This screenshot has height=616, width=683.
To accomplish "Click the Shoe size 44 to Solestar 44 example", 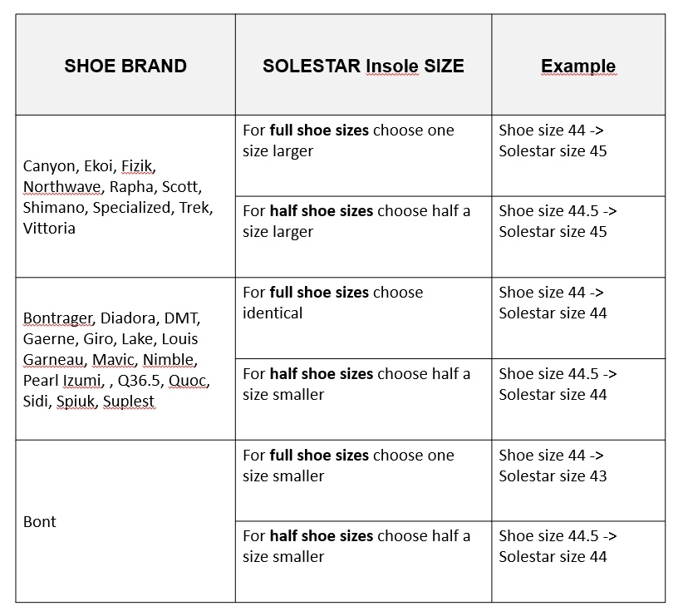I will 578,318.
